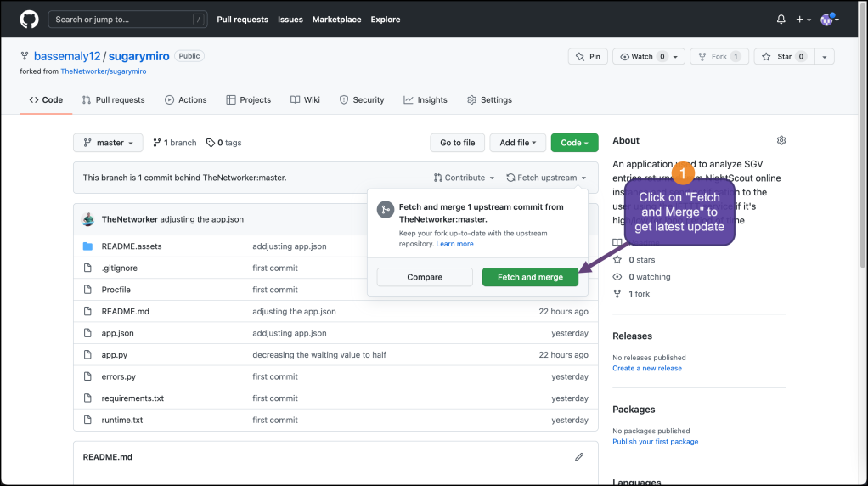Screen dimensions: 868x486
Task: Open the notifications bell
Action: (x=781, y=20)
